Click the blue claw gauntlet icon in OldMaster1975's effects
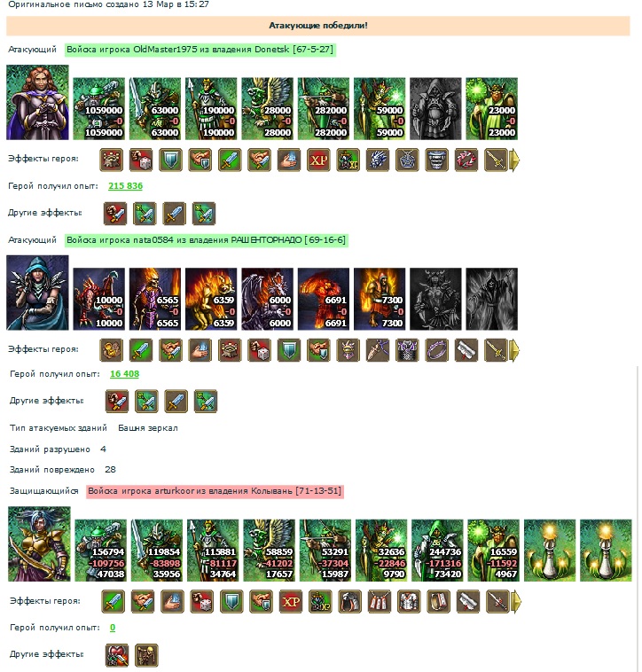Viewport: 642px width, 672px height. coord(378,160)
